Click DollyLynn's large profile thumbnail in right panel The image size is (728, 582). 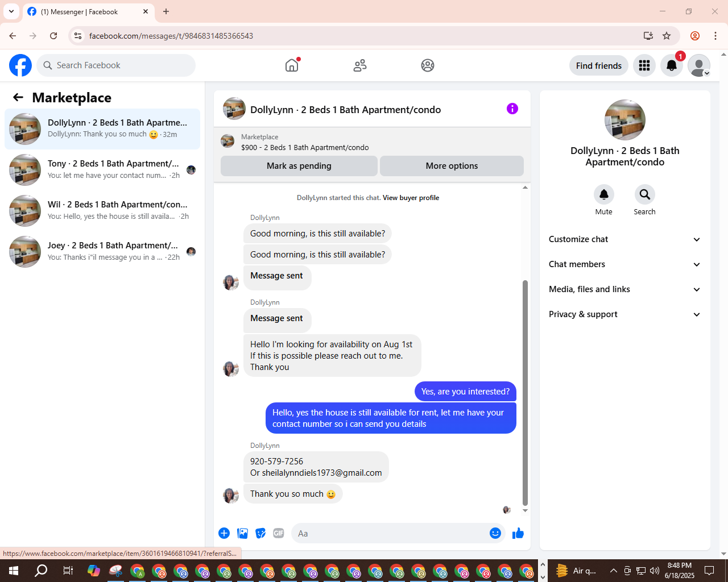pyautogui.click(x=625, y=120)
